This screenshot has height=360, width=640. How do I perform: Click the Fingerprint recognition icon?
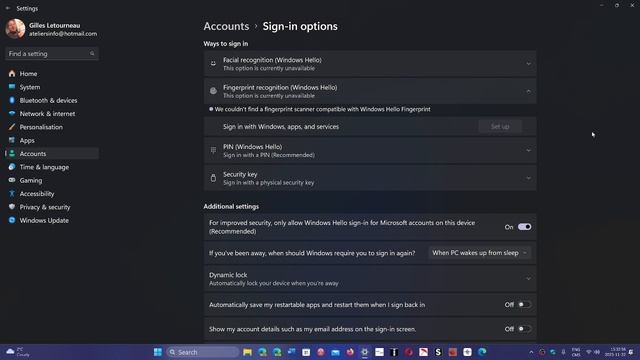point(213,91)
